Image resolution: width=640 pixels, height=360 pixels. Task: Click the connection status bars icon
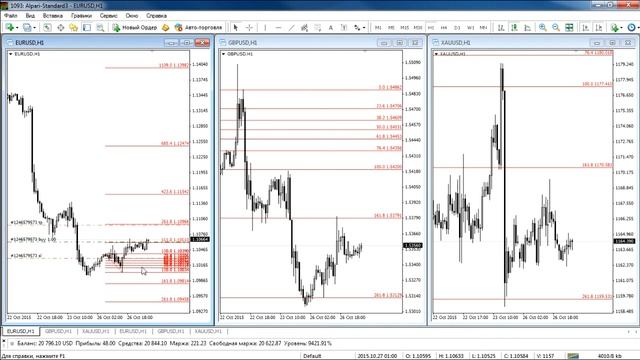pos(573,356)
